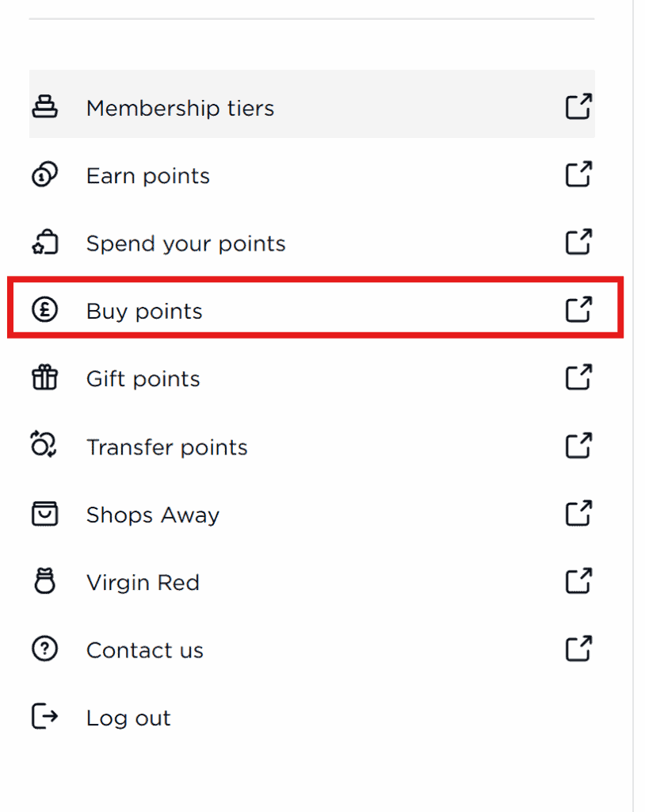Click the Gift points present icon
This screenshot has width=645, height=812.
pyautogui.click(x=44, y=378)
